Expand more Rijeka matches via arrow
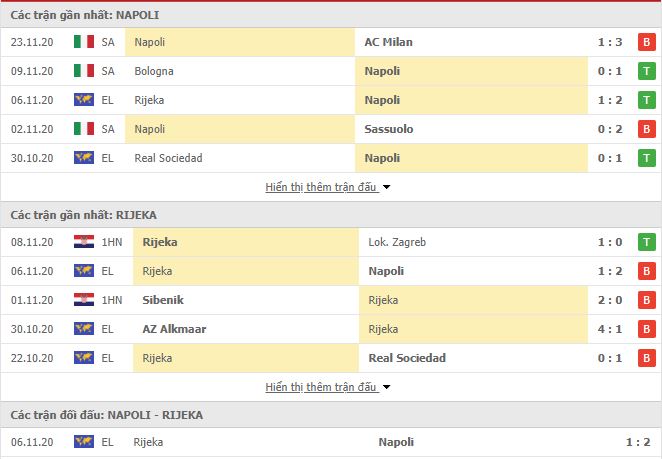This screenshot has width=662, height=459. click(x=386, y=387)
